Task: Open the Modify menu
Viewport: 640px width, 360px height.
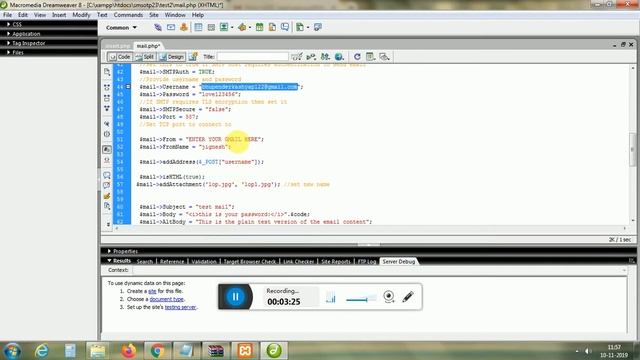Action: [x=81, y=15]
